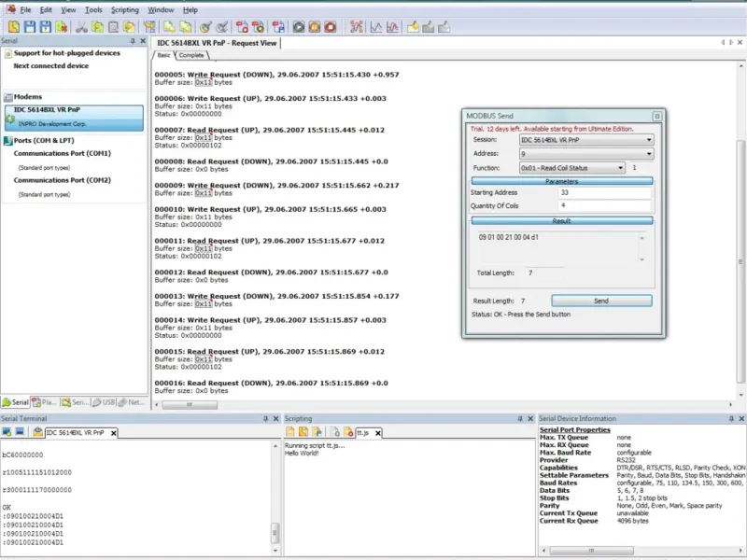Click the red network-graph toolbar icon
The image size is (747, 560).
click(356, 27)
